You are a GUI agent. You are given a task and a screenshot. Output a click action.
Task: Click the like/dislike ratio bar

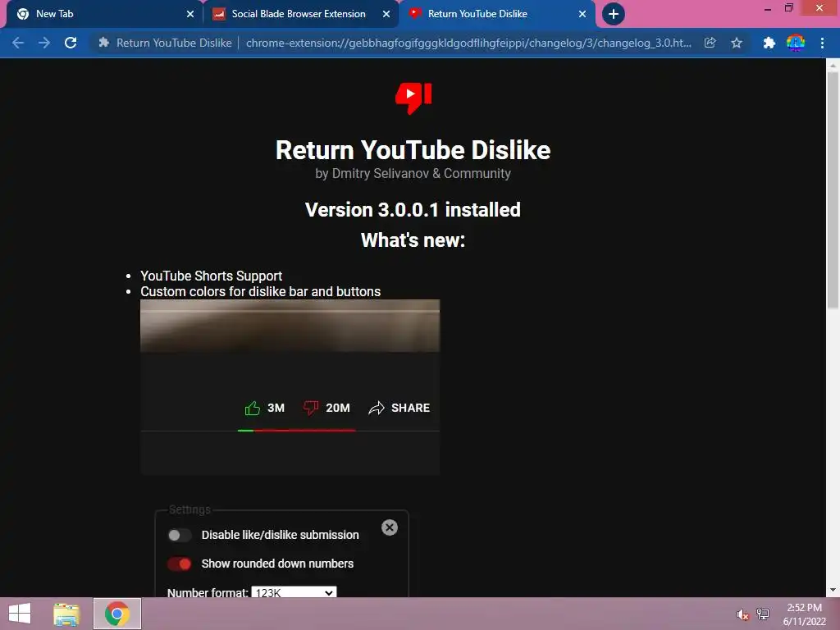click(297, 430)
